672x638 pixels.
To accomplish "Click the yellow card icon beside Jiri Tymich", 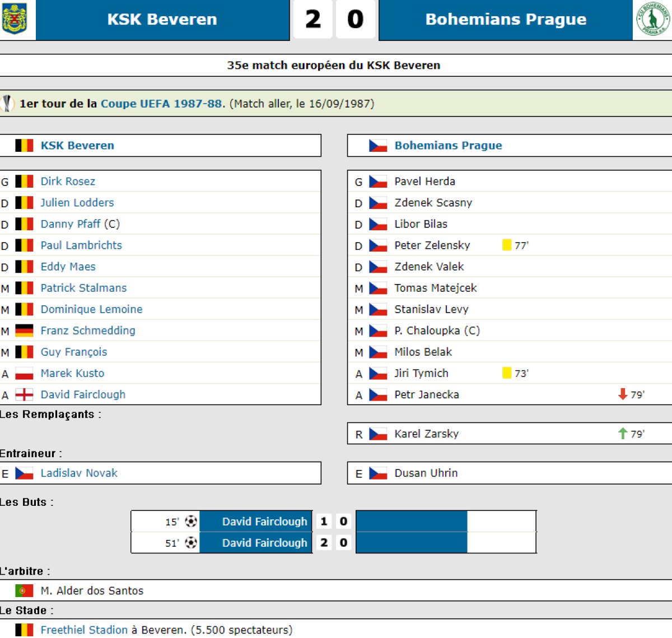I will [507, 373].
